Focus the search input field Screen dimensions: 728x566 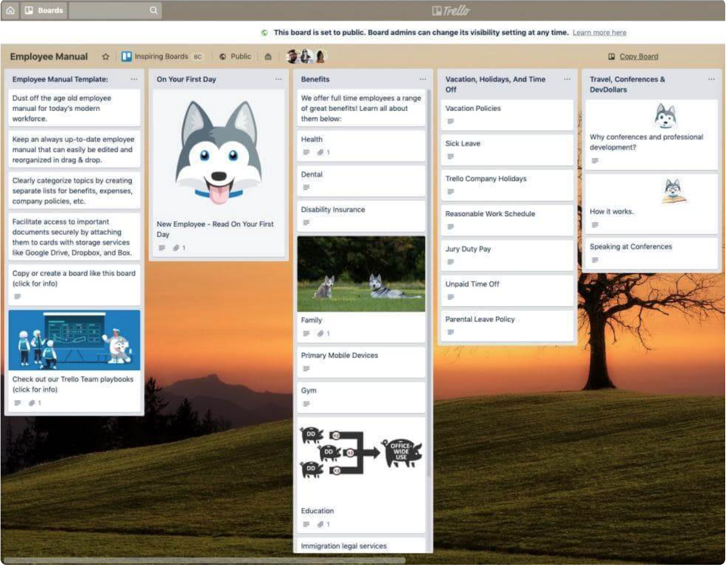(x=115, y=10)
